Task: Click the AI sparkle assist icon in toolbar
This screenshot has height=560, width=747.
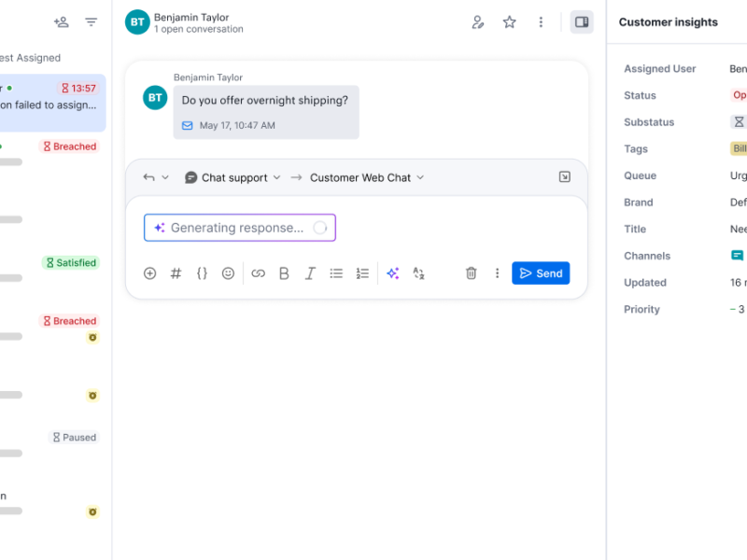Action: (x=393, y=273)
